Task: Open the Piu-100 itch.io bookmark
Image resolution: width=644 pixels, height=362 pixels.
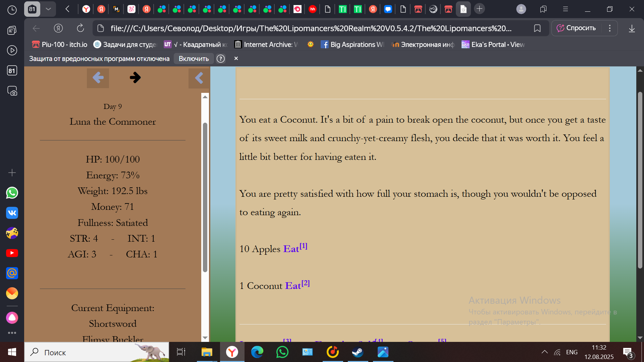Action: coord(59,45)
